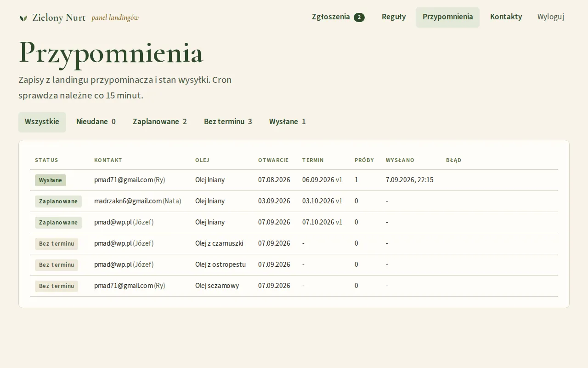588x368 pixels.
Task: Click the PRÓBY column header
Action: click(364, 160)
